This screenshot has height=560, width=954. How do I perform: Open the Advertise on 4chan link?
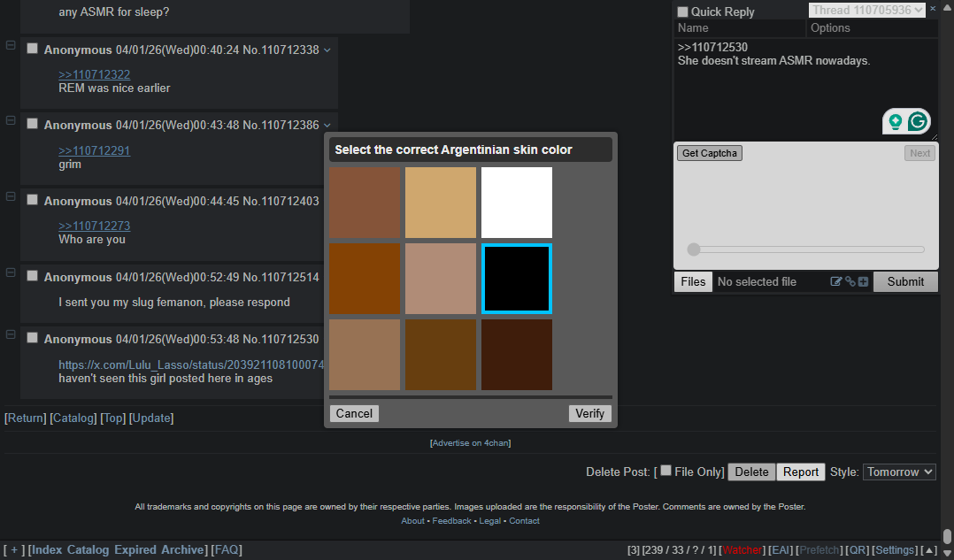470,443
